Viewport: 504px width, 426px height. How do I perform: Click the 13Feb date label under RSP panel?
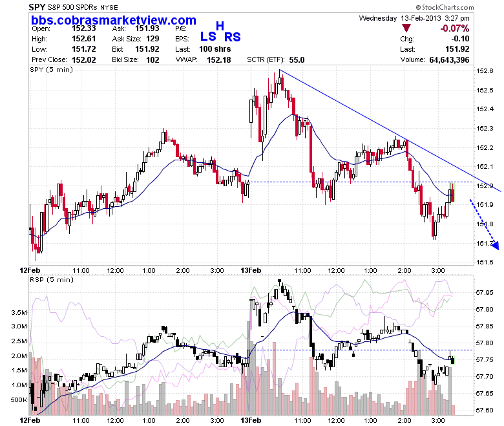251,421
